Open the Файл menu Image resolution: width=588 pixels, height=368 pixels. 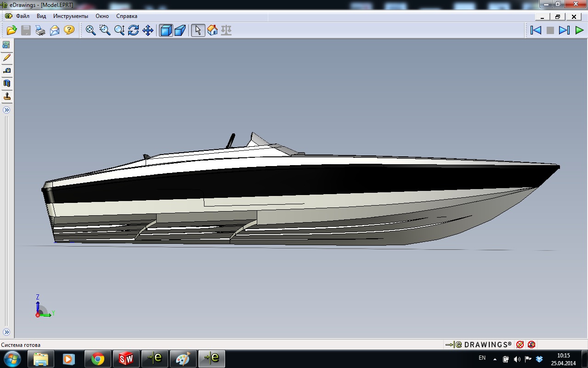pos(23,16)
